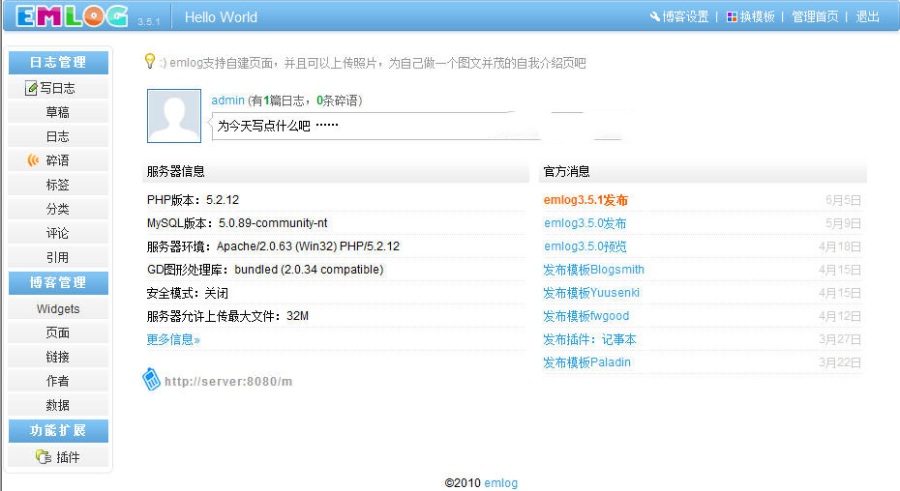
Task: Open 发布模板fwgood news item
Action: pos(586,316)
